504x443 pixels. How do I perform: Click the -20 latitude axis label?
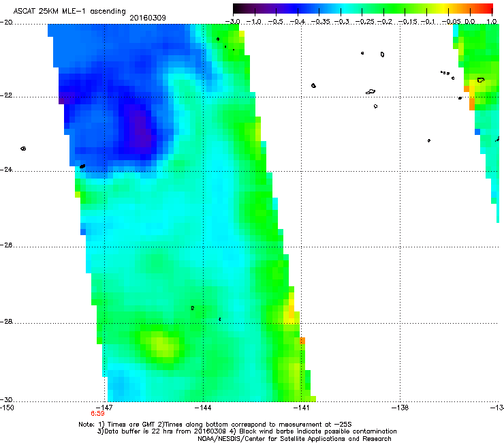pos(6,22)
